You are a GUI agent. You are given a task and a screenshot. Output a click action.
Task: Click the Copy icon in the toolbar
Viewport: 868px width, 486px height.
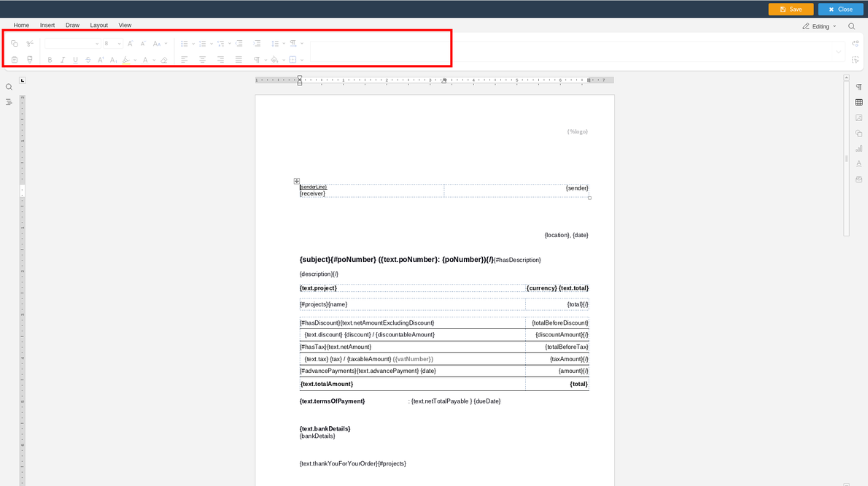click(x=15, y=43)
